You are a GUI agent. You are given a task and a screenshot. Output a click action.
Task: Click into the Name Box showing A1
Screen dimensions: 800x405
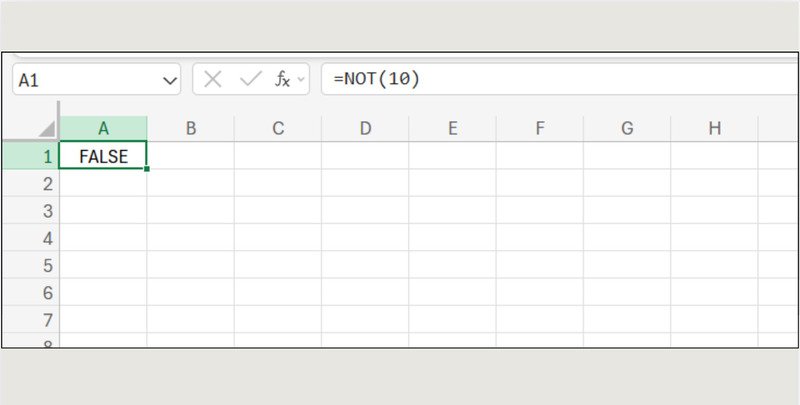[85, 80]
